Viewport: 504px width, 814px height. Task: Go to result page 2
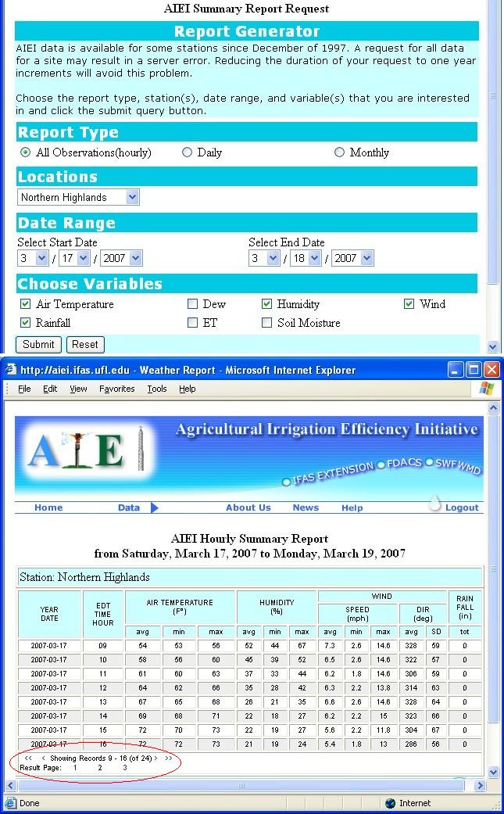100,767
